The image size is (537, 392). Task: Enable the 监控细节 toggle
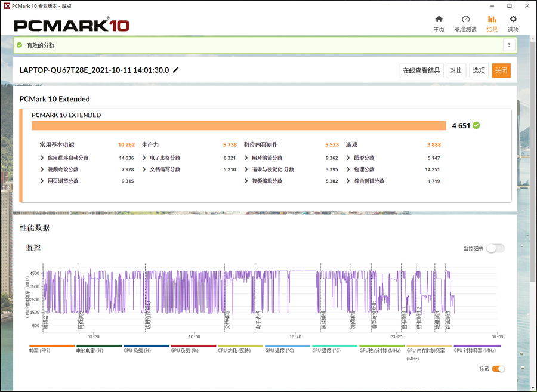coord(495,249)
